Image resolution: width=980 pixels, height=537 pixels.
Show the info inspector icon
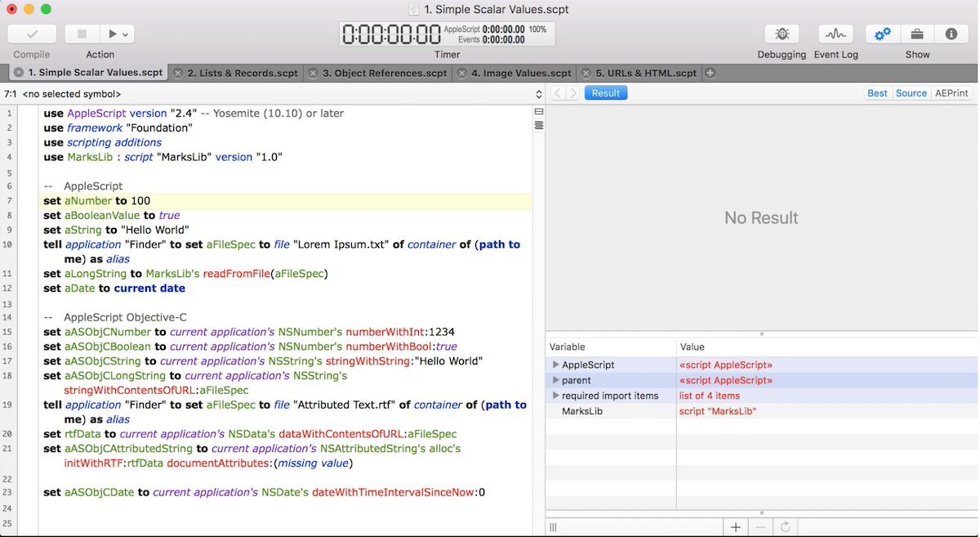point(951,34)
